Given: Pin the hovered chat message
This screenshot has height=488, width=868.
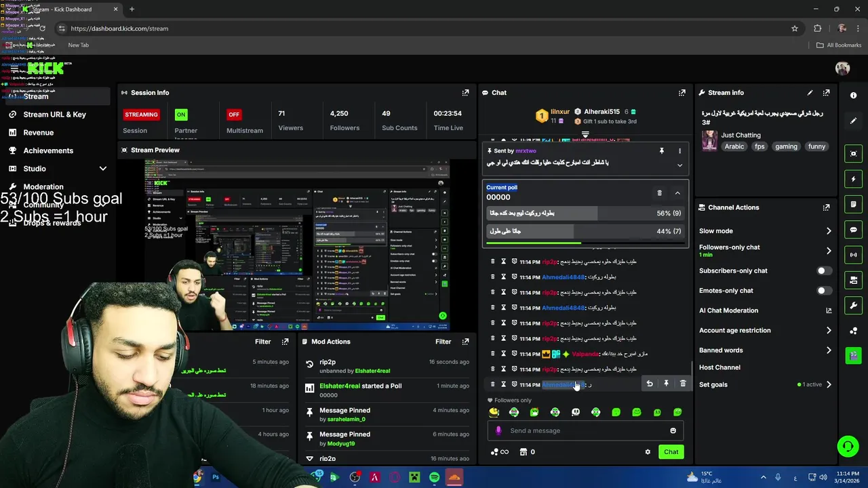Looking at the screenshot, I should tap(666, 384).
